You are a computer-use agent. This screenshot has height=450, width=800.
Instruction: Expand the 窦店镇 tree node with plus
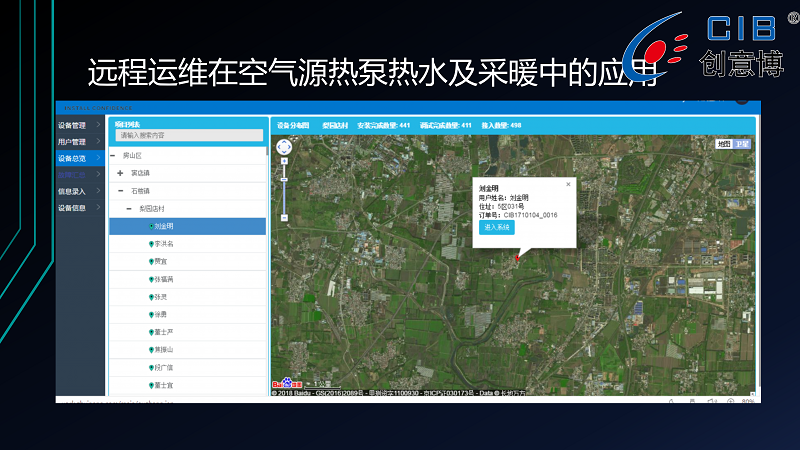pos(120,173)
